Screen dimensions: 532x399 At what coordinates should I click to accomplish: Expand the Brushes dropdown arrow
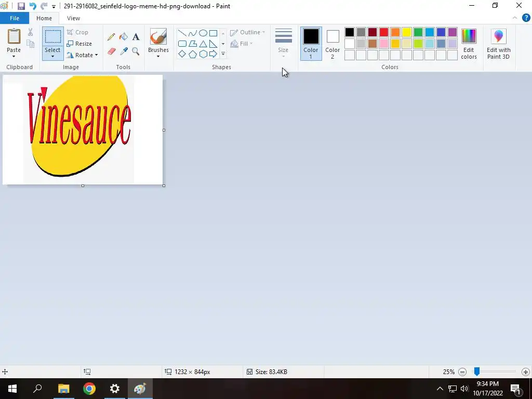click(158, 57)
